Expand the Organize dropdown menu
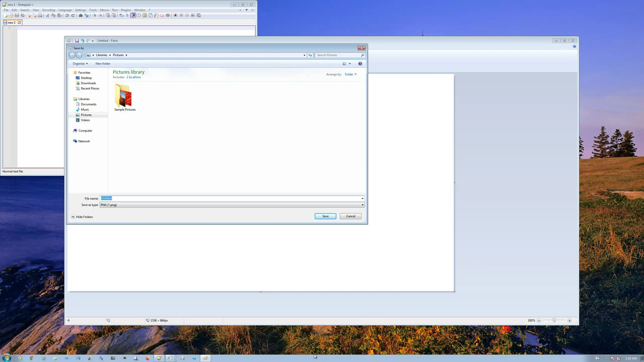The image size is (644, 362). coord(80,64)
